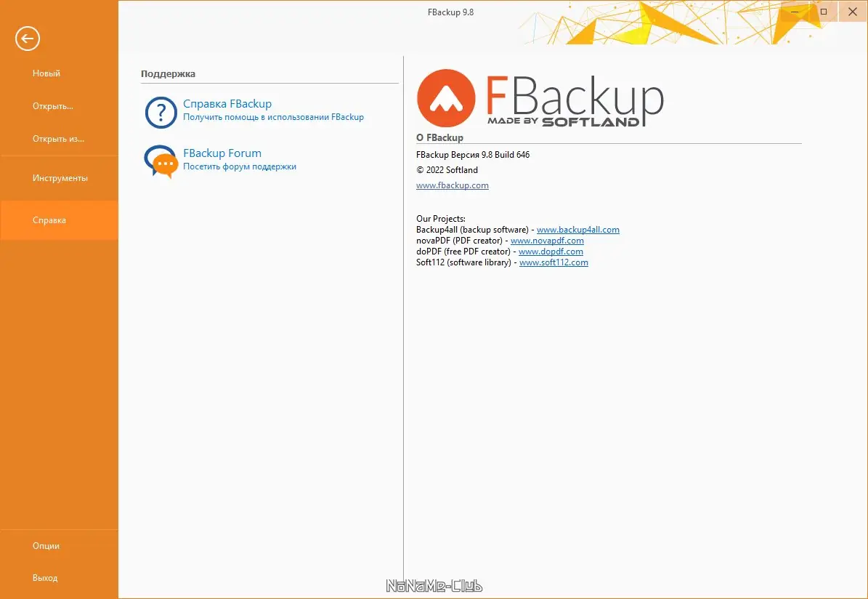
Task: Click the back arrow circle icon
Action: coord(27,39)
